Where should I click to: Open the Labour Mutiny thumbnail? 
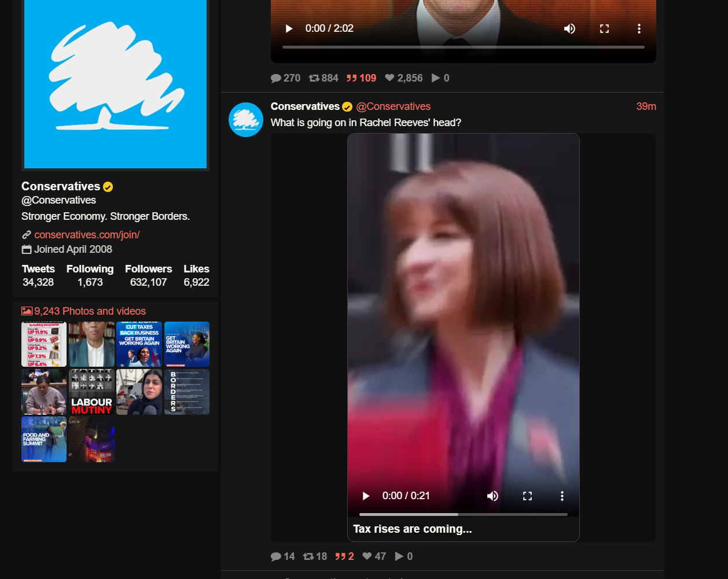click(x=91, y=392)
